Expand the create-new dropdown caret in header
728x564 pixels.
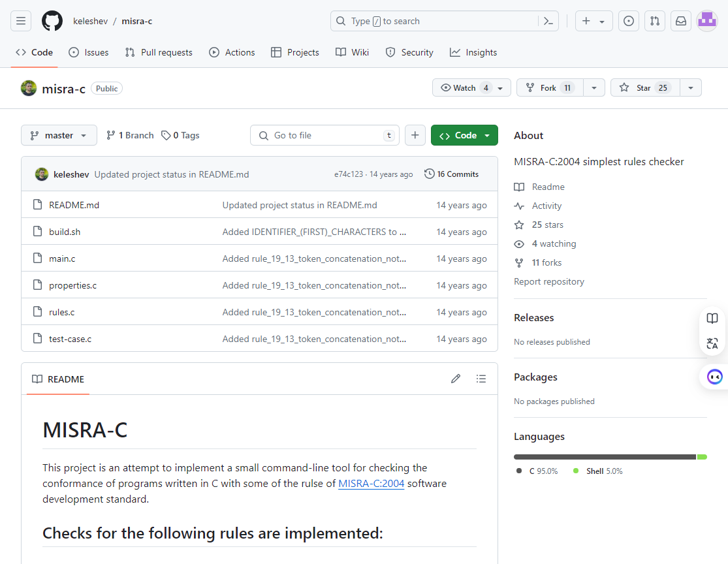[602, 22]
